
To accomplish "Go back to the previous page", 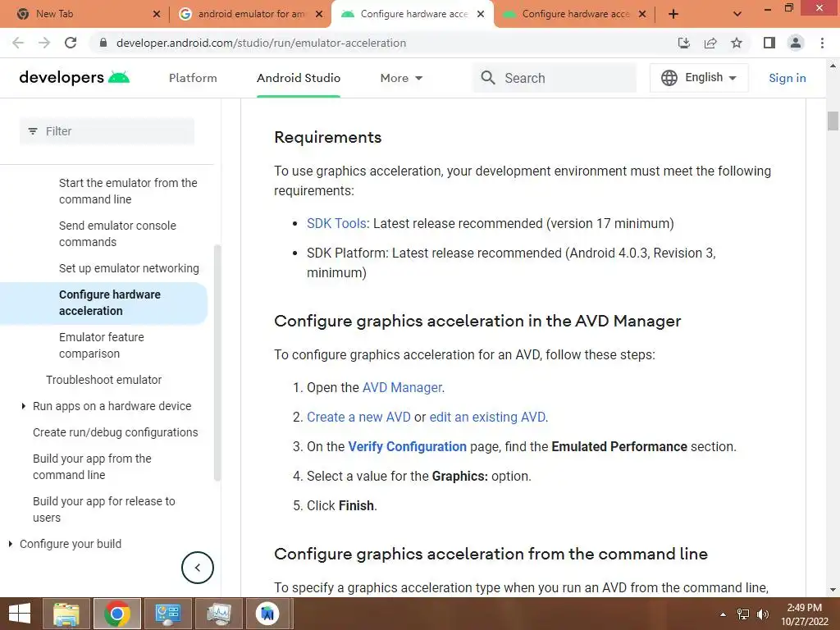I will pos(18,43).
